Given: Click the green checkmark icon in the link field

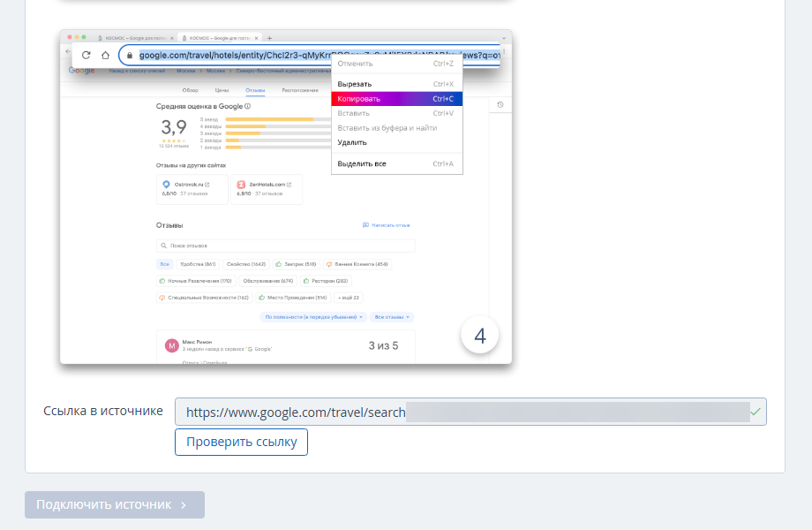Looking at the screenshot, I should point(756,412).
